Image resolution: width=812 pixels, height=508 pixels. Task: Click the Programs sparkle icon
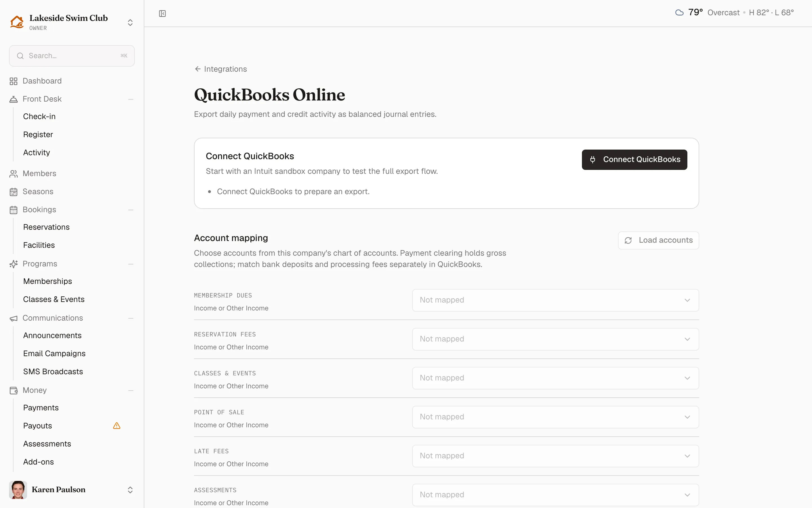click(14, 264)
